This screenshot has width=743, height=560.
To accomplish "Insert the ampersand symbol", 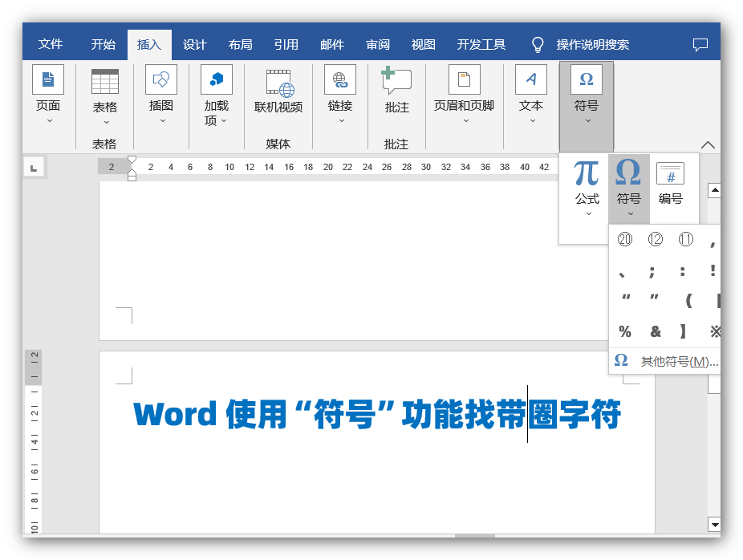I will point(656,331).
